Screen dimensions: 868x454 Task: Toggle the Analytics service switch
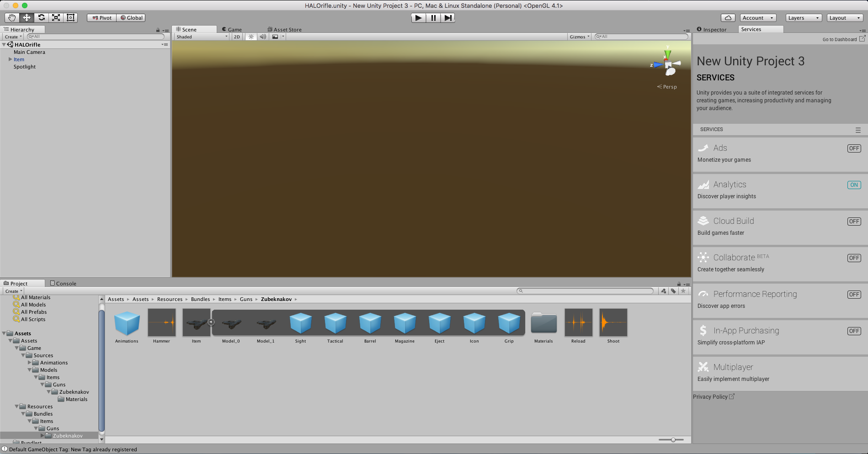pos(854,185)
